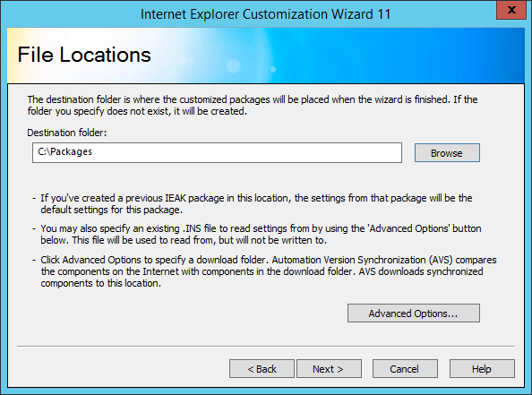Open Help for the File Locations page
532x395 pixels.
coord(482,368)
